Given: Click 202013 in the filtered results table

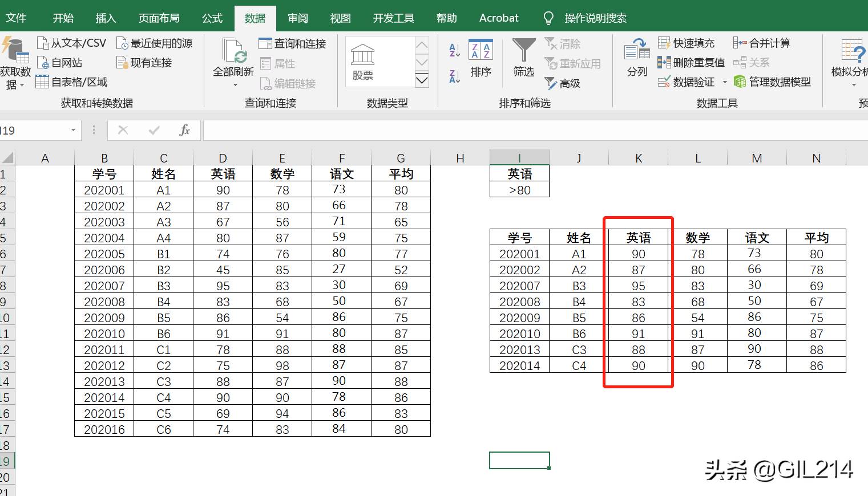Looking at the screenshot, I should click(519, 349).
